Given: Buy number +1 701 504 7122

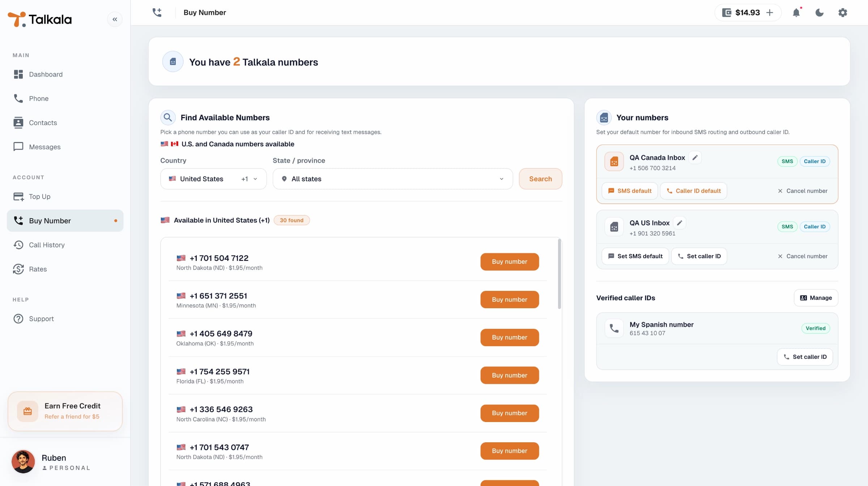Looking at the screenshot, I should point(510,262).
